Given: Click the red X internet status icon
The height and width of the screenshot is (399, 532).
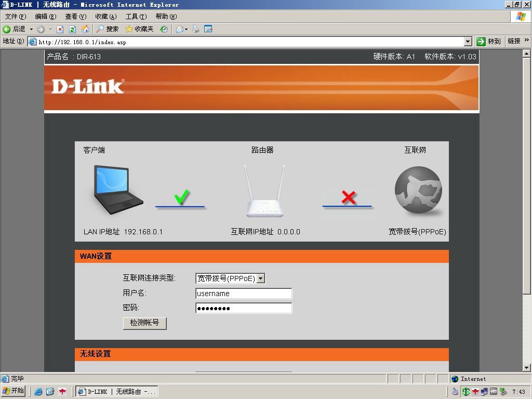Looking at the screenshot, I should point(349,197).
